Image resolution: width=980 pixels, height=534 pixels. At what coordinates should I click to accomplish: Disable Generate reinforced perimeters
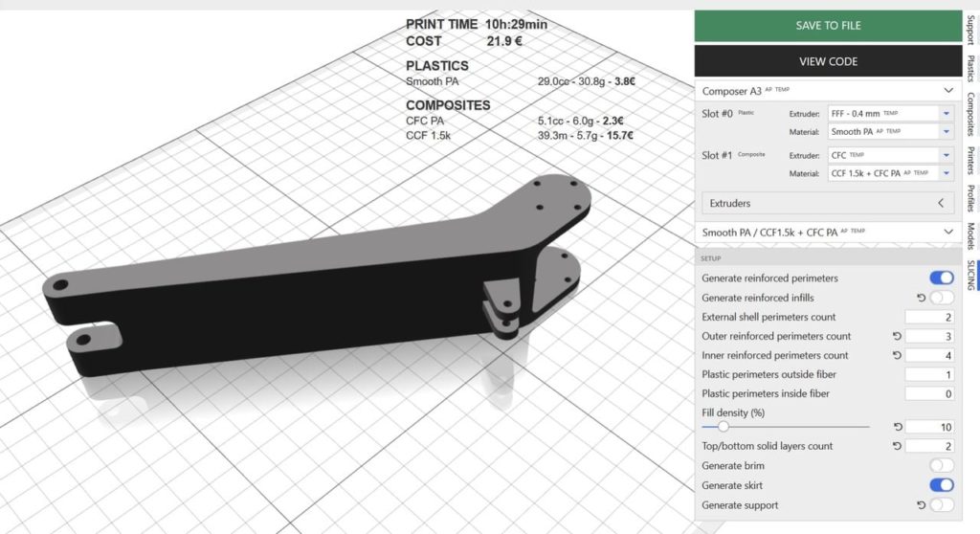tap(941, 278)
